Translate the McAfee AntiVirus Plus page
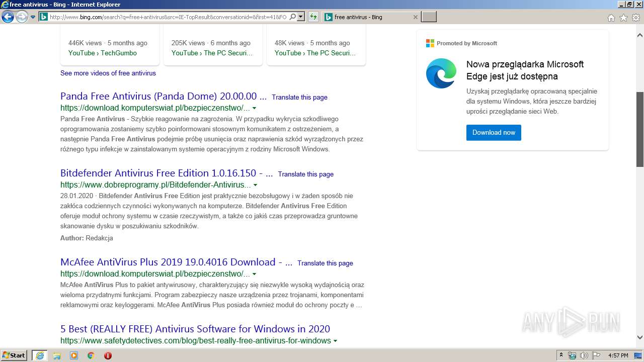 pyautogui.click(x=325, y=263)
